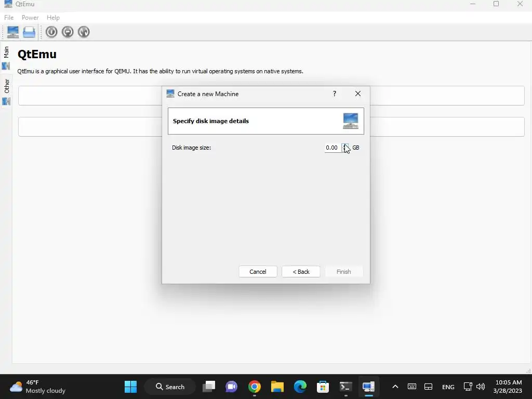Click the dialog help question mark button
532x399 pixels.
(335, 94)
